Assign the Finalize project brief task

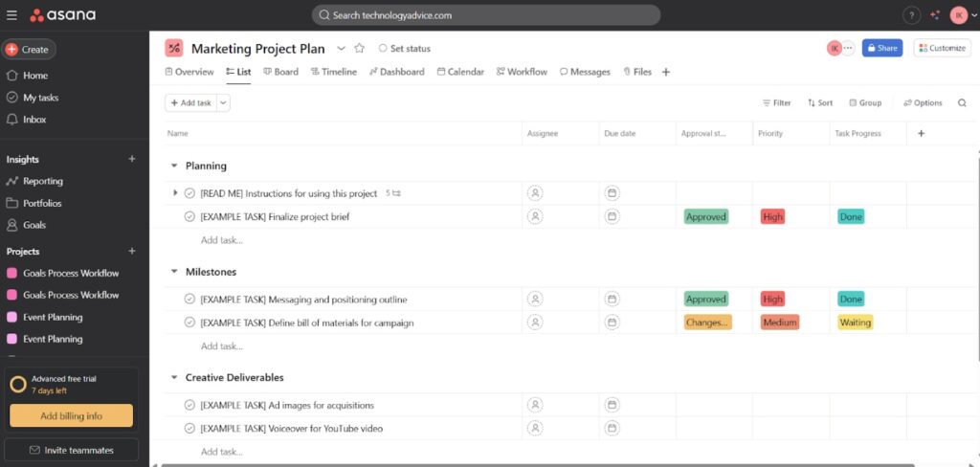(535, 217)
